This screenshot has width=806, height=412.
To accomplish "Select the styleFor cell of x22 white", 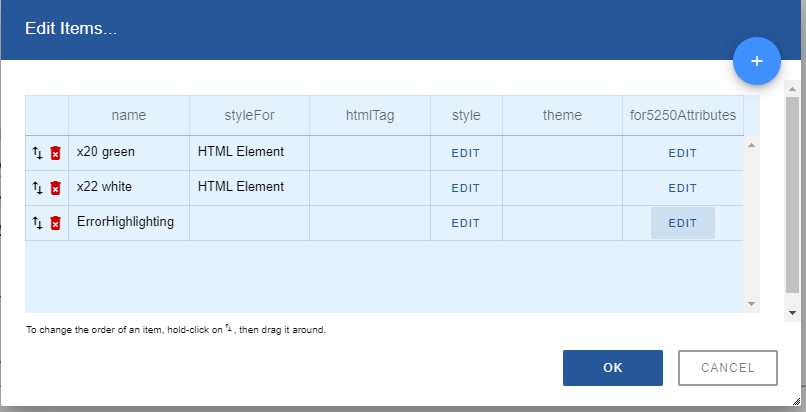I will [x=249, y=188].
